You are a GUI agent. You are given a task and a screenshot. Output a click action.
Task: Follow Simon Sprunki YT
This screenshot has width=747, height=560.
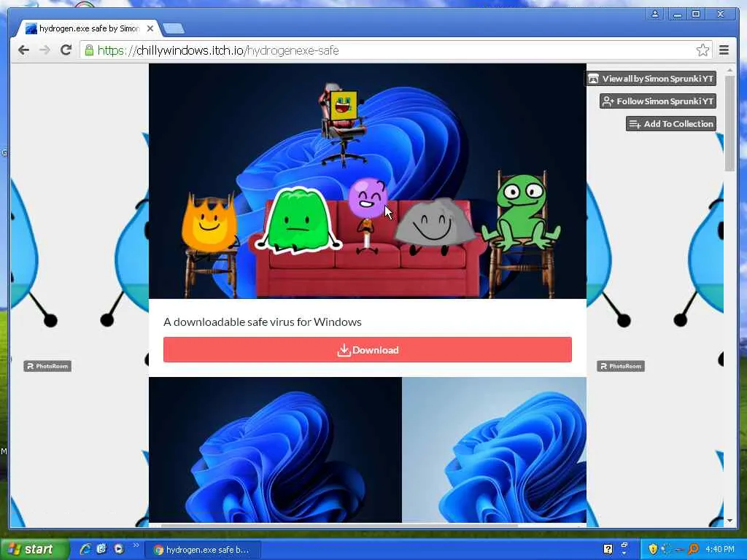point(658,101)
